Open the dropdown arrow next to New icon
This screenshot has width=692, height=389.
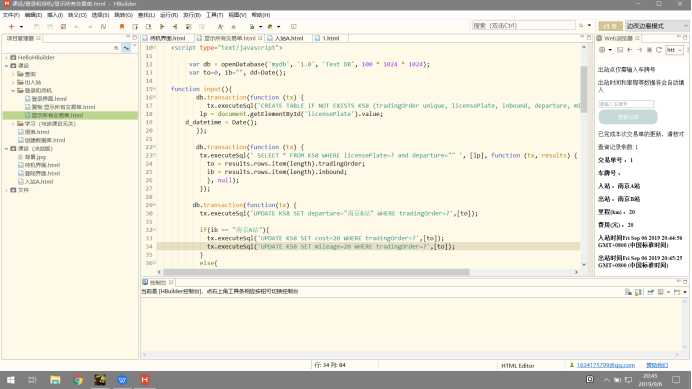point(21,27)
